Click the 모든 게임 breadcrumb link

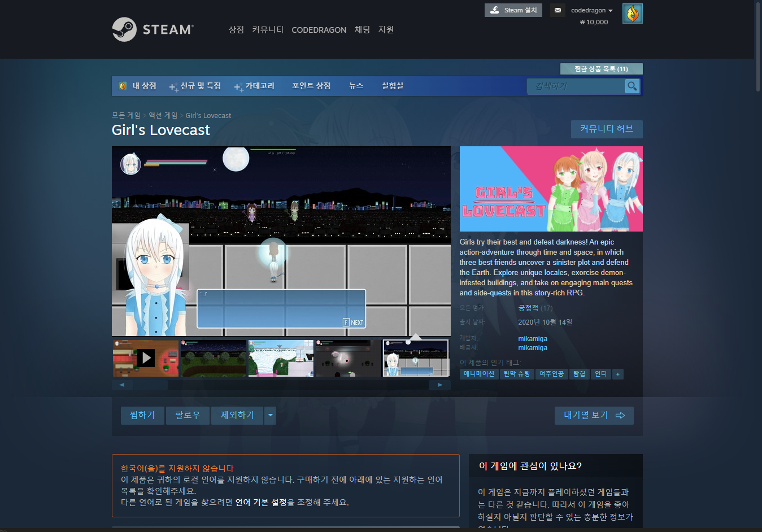126,115
